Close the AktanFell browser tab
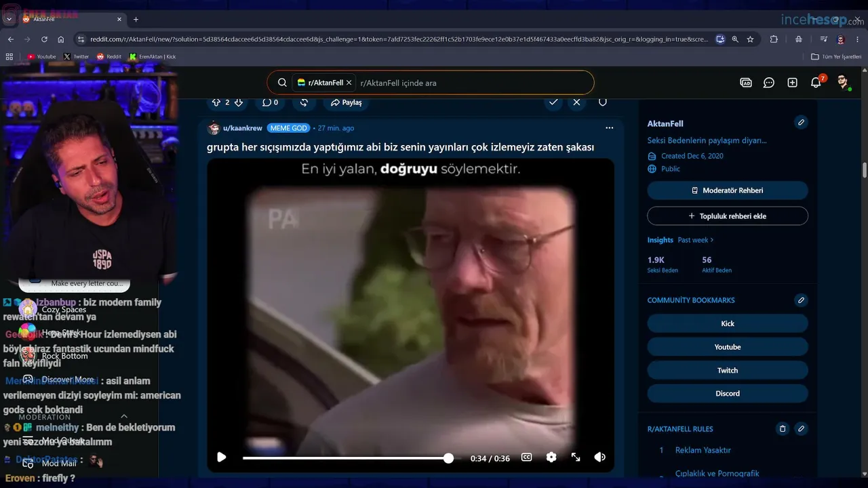This screenshot has height=488, width=868. [x=119, y=19]
